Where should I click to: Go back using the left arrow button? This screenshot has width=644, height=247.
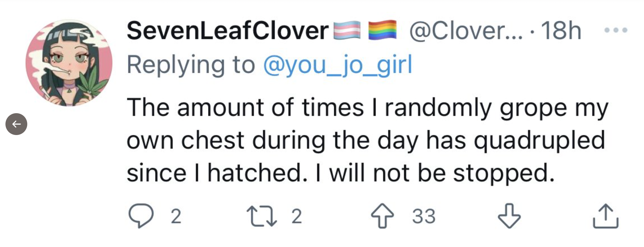point(16,124)
